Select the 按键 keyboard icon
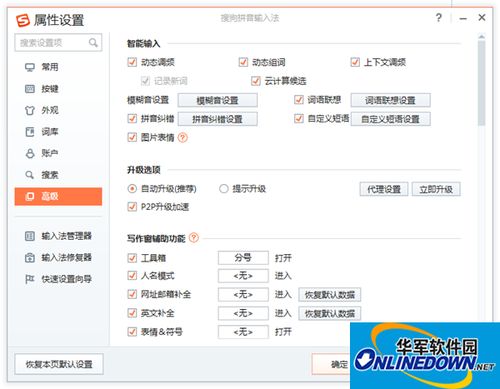 coord(30,89)
